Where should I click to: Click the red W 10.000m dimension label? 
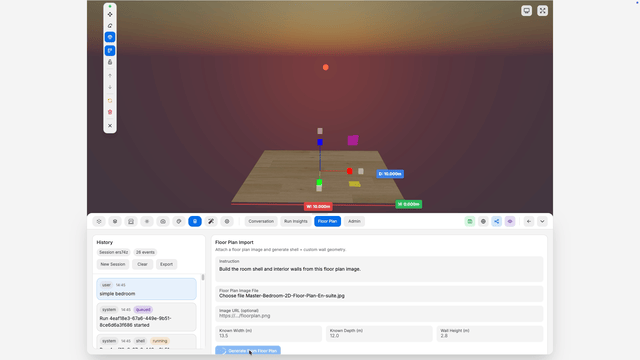coord(318,207)
